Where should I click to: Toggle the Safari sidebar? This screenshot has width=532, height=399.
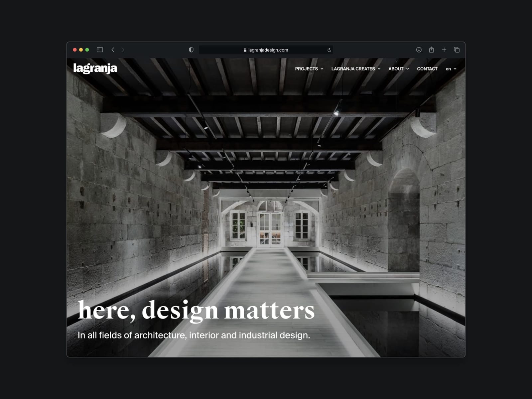100,50
